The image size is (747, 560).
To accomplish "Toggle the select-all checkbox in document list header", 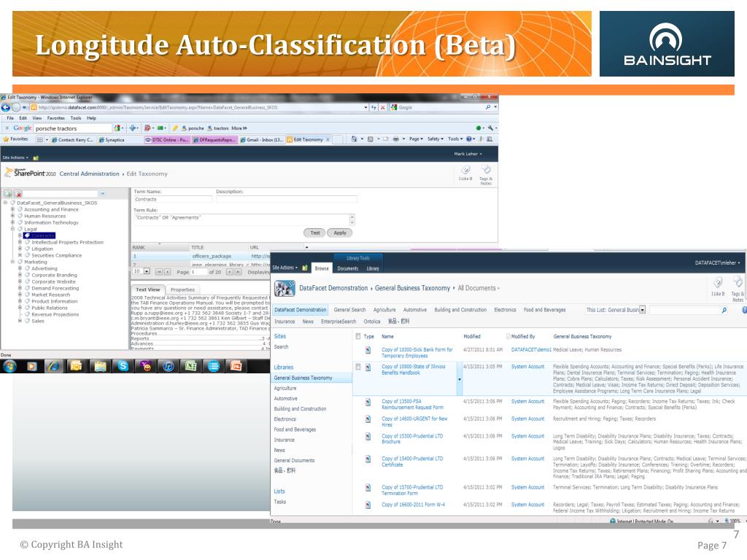I will pos(357,336).
